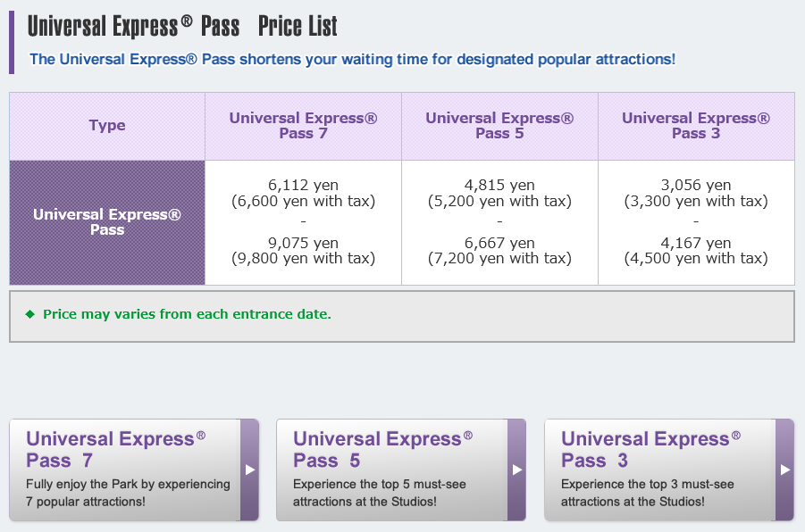This screenshot has height=532, width=805.
Task: Click the arrow icon on Pass 5 card
Action: tap(517, 470)
